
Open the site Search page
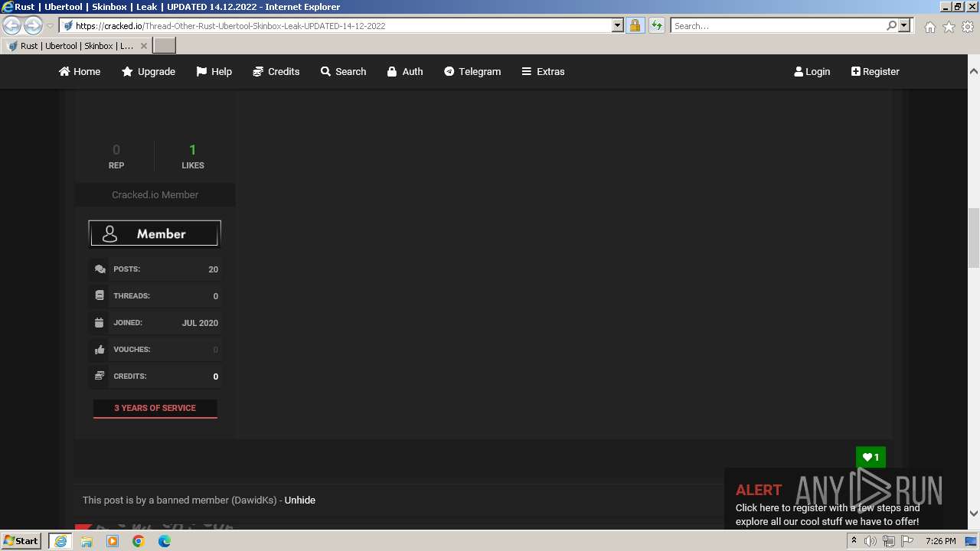click(x=343, y=71)
